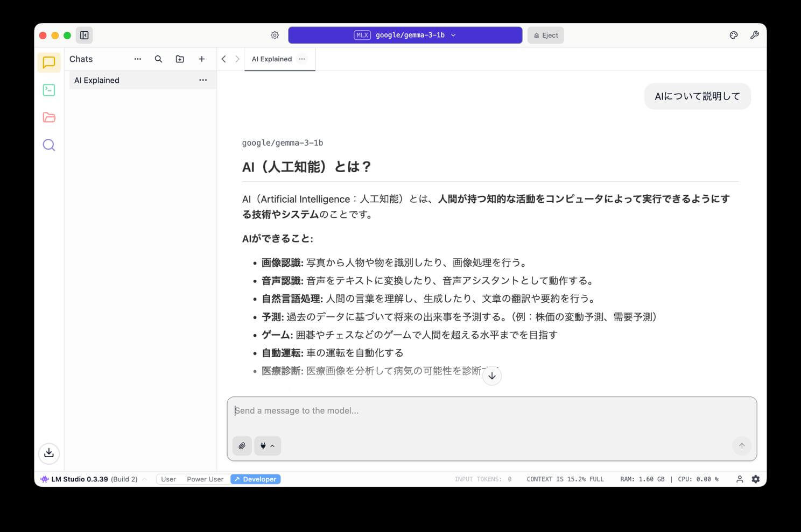Start a new chat with plus icon

point(202,59)
